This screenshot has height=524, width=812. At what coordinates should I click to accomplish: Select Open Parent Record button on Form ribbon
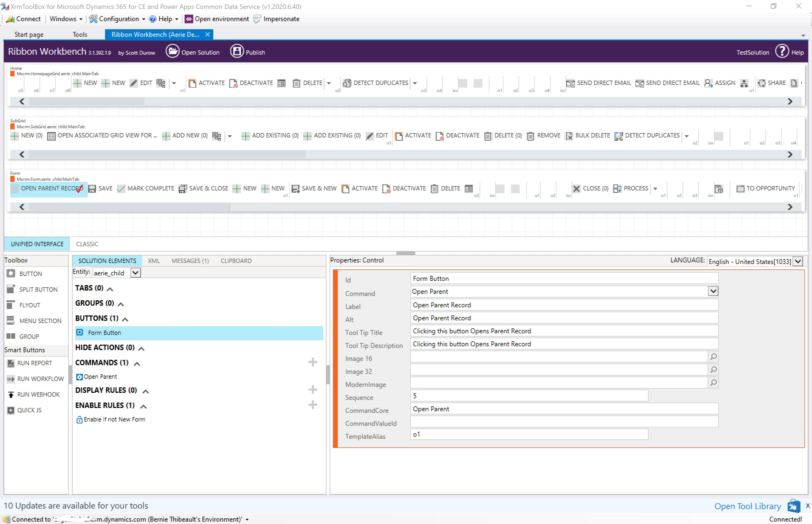48,189
